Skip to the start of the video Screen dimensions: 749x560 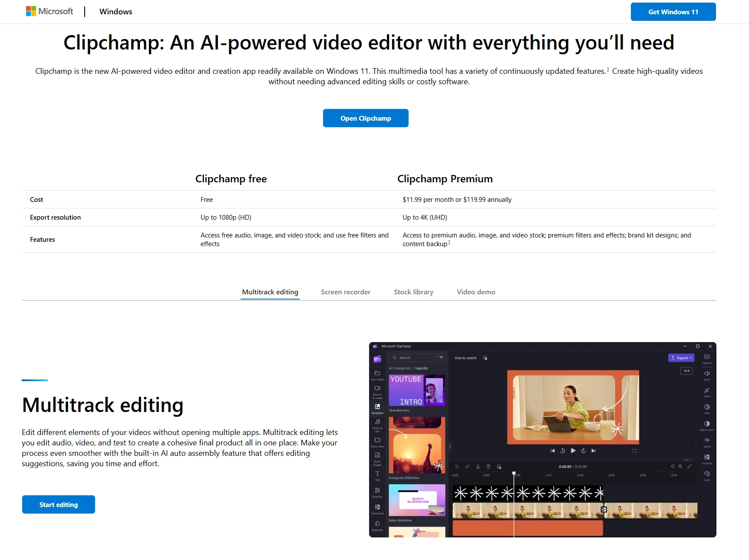tap(552, 451)
